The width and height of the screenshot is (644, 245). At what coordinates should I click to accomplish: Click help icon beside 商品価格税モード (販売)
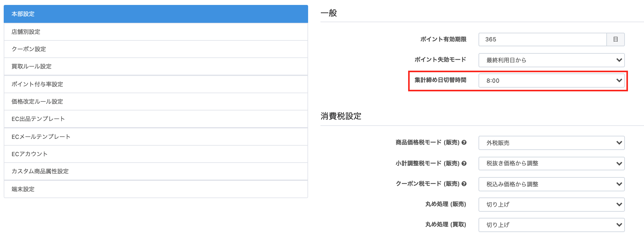(x=464, y=143)
